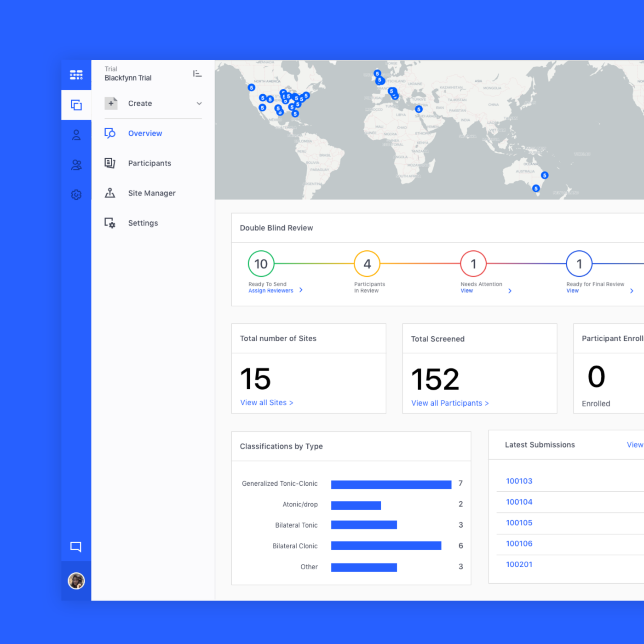Open the single user profile rail icon
This screenshot has width=644, height=644.
click(x=76, y=135)
